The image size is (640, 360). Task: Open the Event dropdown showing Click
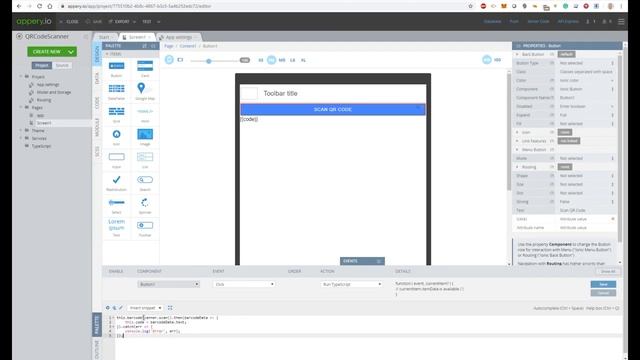244,284
